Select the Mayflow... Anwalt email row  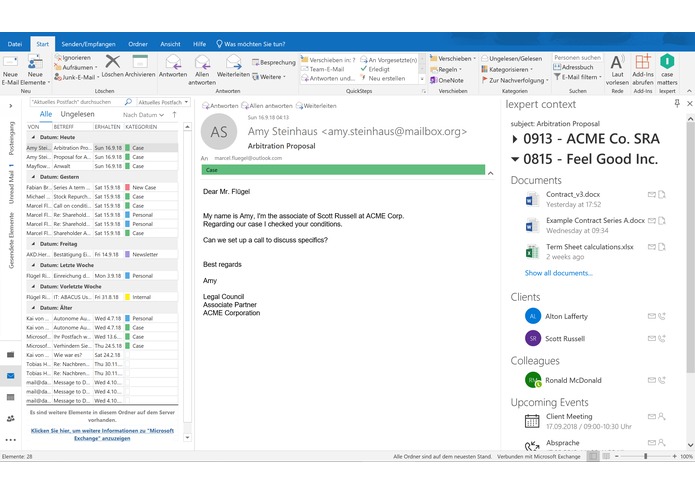[102, 166]
